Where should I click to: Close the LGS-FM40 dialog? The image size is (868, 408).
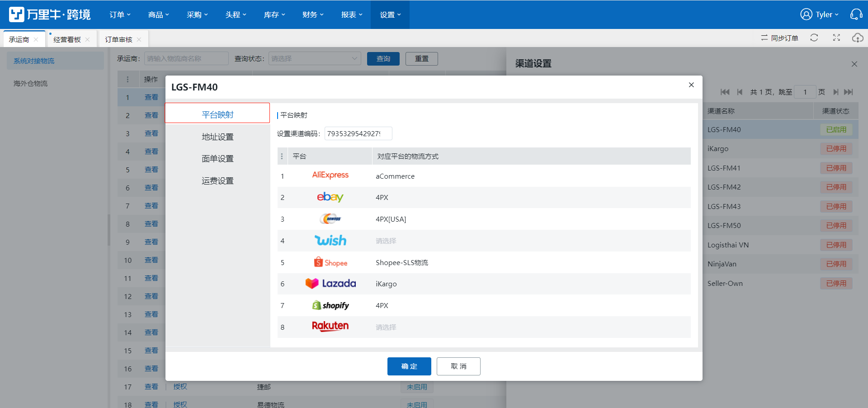pyautogui.click(x=691, y=85)
